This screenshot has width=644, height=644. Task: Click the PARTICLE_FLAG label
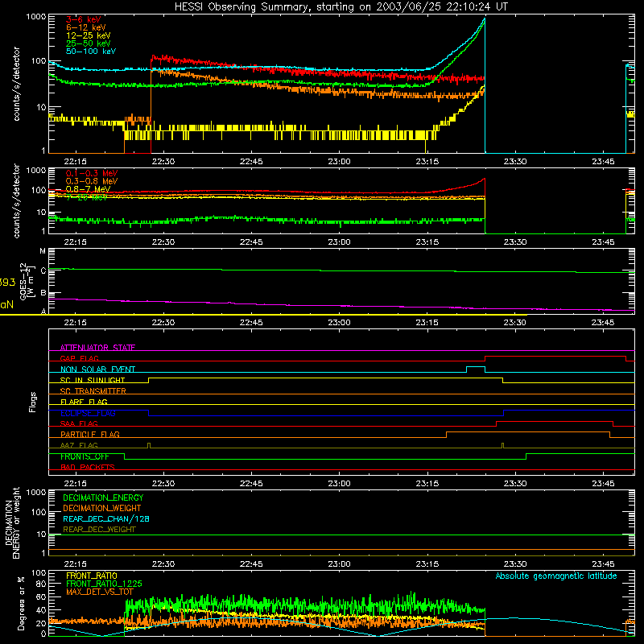pyautogui.click(x=90, y=434)
